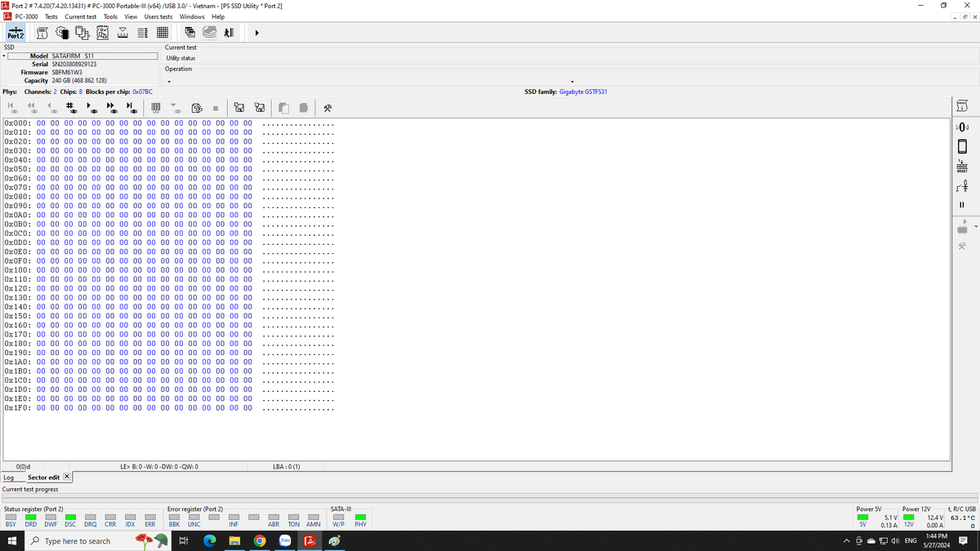Click the Gigabyte GSTFS31 family link

point(582,92)
